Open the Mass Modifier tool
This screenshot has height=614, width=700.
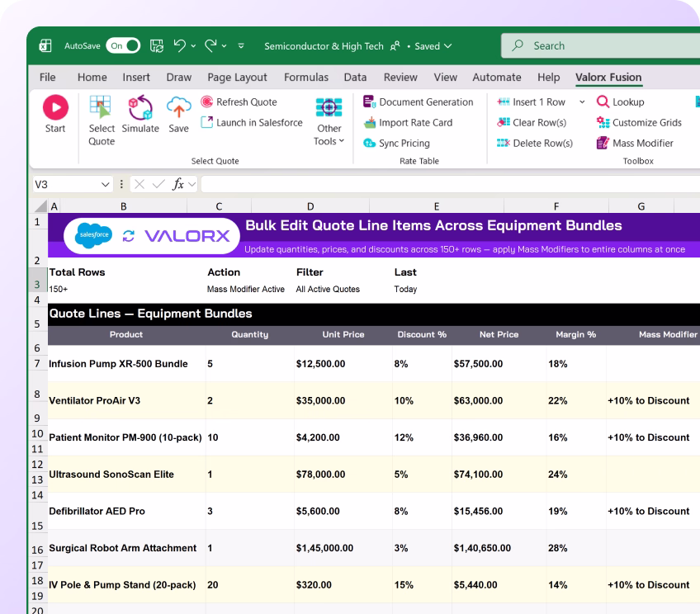click(x=635, y=144)
